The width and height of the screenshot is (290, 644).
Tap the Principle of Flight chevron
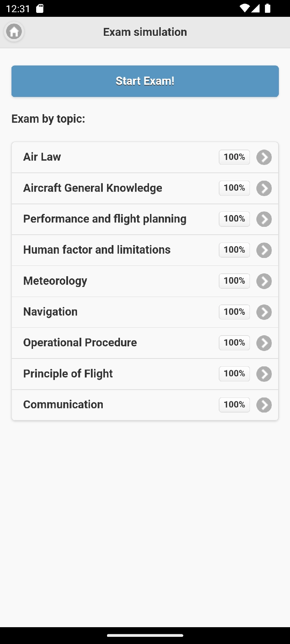click(x=264, y=374)
